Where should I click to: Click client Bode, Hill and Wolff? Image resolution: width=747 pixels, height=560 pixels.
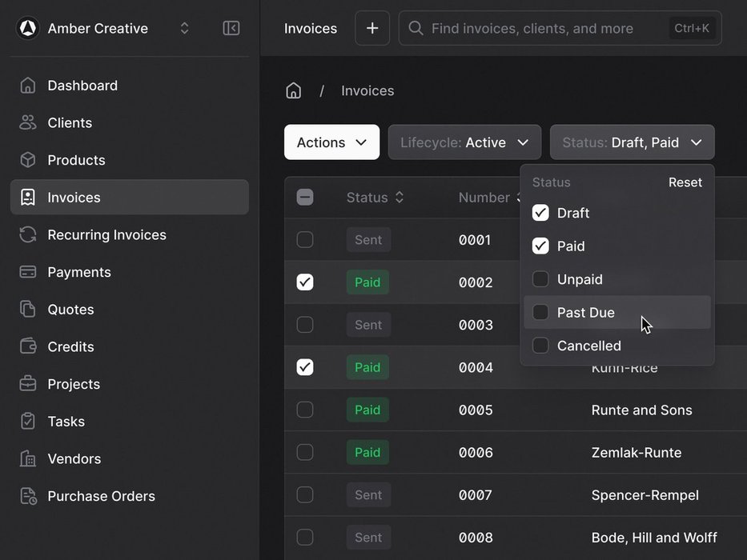[x=653, y=538]
